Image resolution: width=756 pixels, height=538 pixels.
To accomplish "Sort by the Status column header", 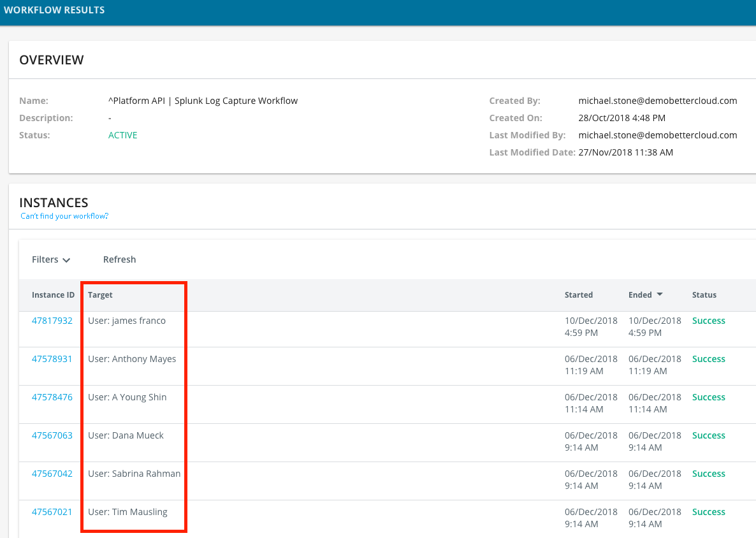I will click(x=704, y=295).
